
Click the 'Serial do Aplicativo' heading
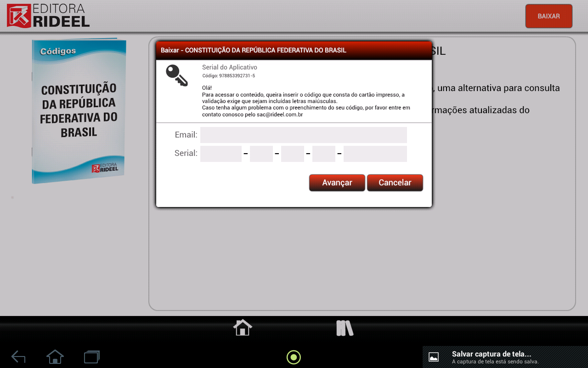(x=230, y=67)
